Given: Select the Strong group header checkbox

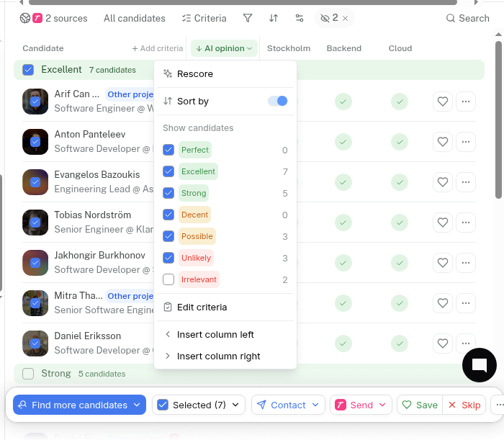Looking at the screenshot, I should [x=28, y=374].
